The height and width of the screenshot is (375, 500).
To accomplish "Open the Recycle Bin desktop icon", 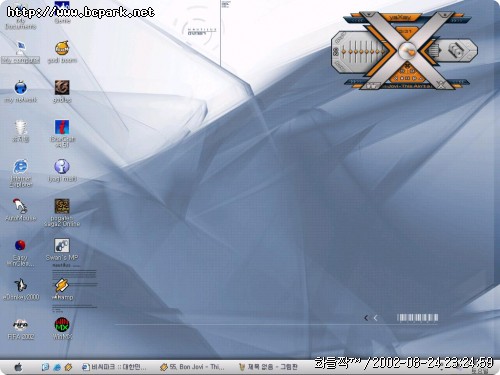I will [x=20, y=131].
